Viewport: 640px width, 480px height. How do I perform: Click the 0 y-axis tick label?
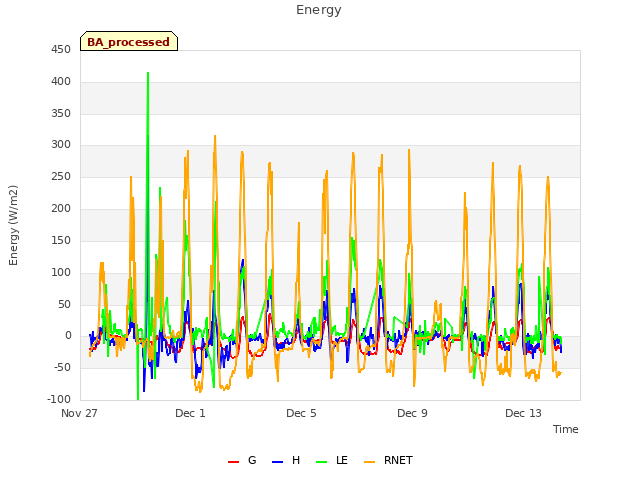68,336
